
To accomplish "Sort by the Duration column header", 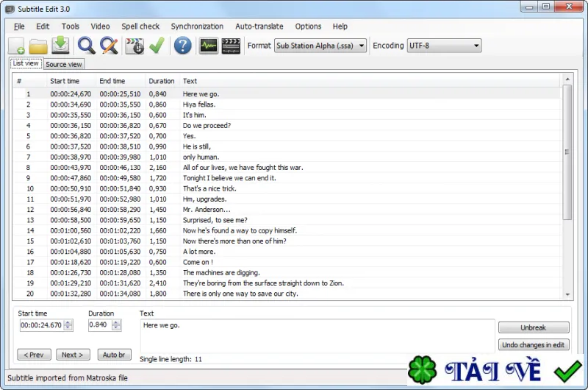I will point(162,81).
